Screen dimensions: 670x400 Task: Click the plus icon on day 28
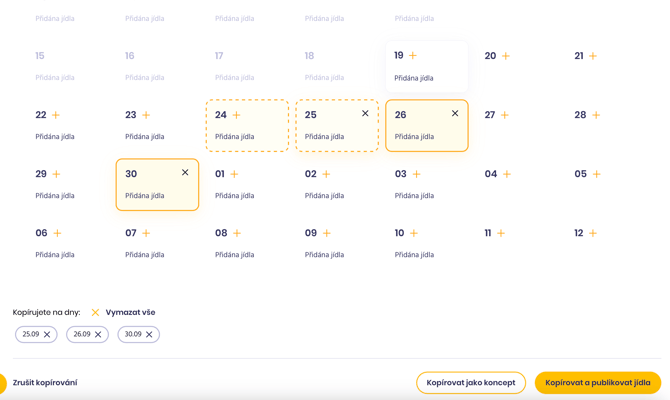point(596,115)
